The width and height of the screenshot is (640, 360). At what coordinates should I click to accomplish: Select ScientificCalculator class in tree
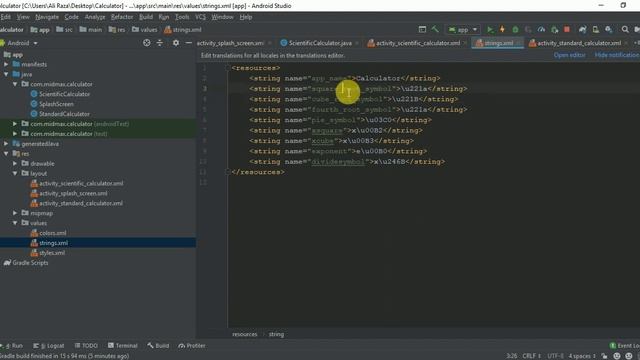64,94
